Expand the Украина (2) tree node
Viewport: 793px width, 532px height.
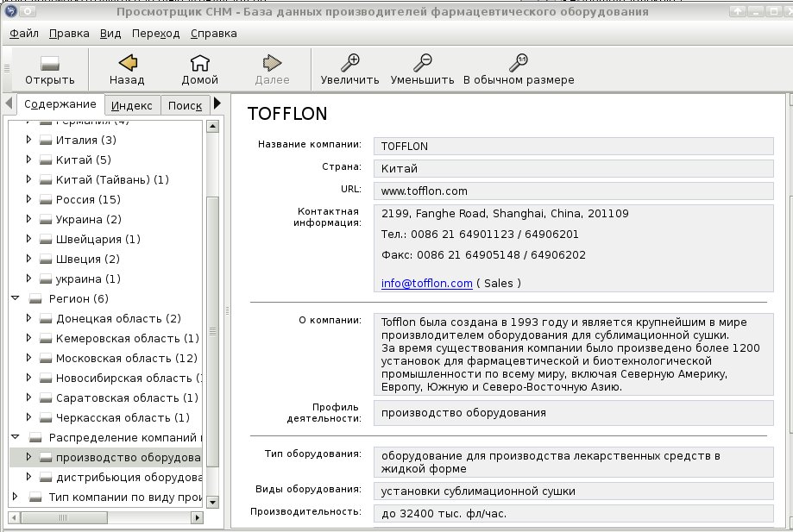point(28,219)
